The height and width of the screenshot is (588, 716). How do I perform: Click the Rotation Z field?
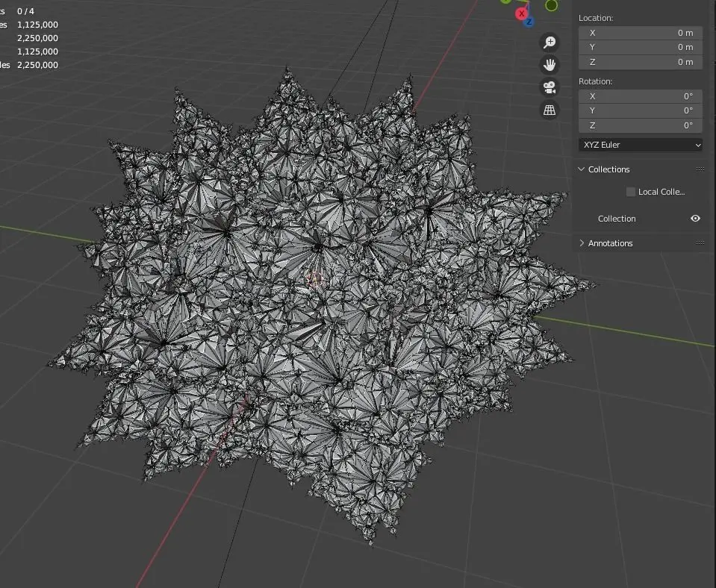pos(640,125)
